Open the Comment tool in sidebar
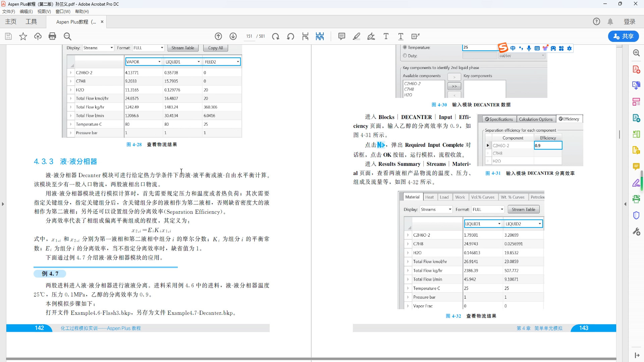The image size is (644, 362). (636, 167)
